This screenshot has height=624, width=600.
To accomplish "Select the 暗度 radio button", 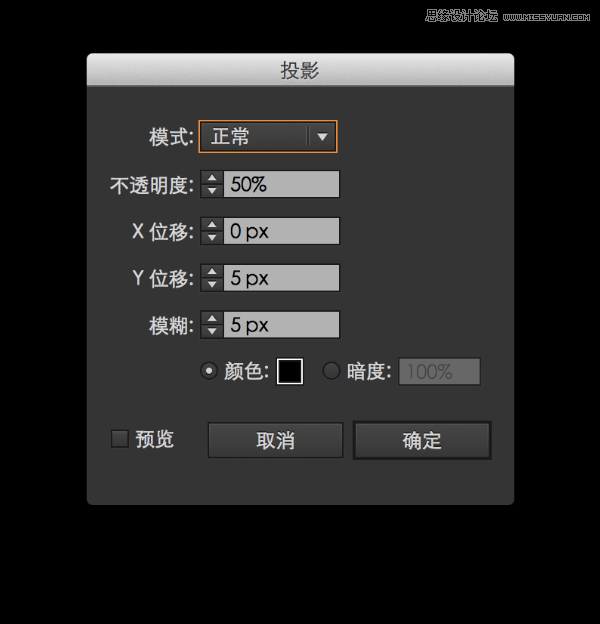I will point(331,371).
